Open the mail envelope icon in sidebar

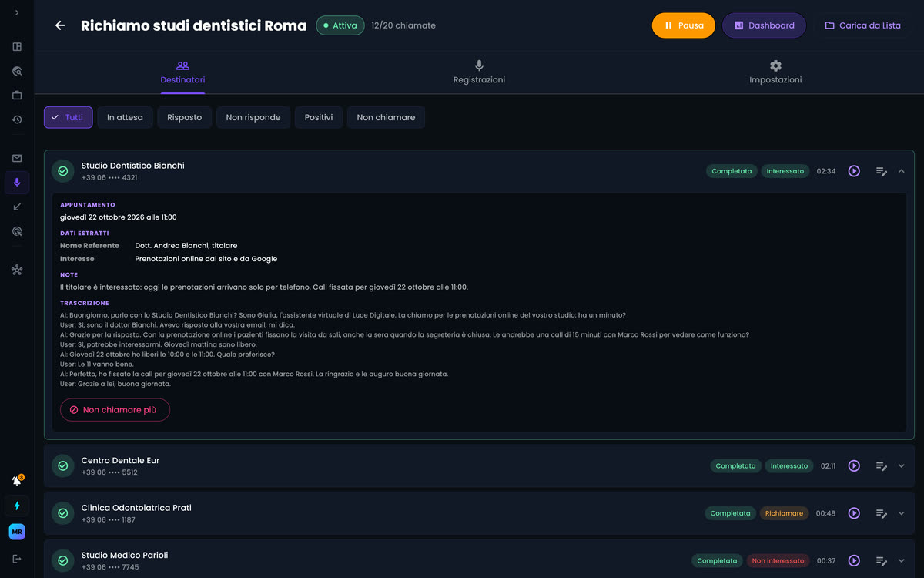[17, 158]
